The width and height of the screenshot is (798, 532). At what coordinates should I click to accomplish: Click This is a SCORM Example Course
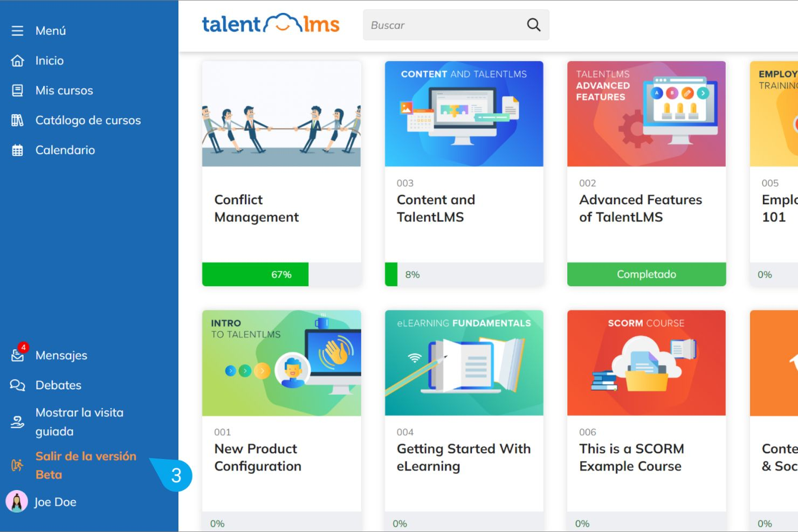(x=631, y=458)
